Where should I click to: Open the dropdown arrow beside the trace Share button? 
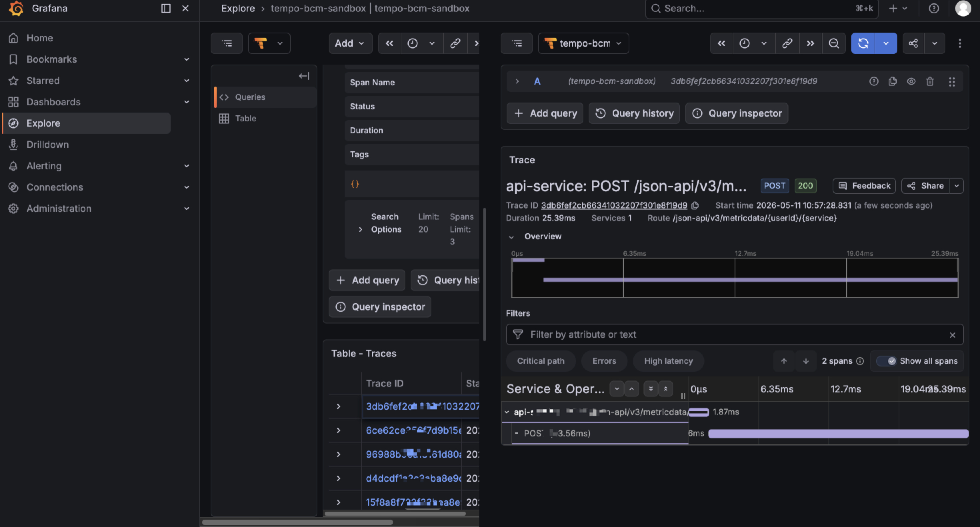[956, 186]
